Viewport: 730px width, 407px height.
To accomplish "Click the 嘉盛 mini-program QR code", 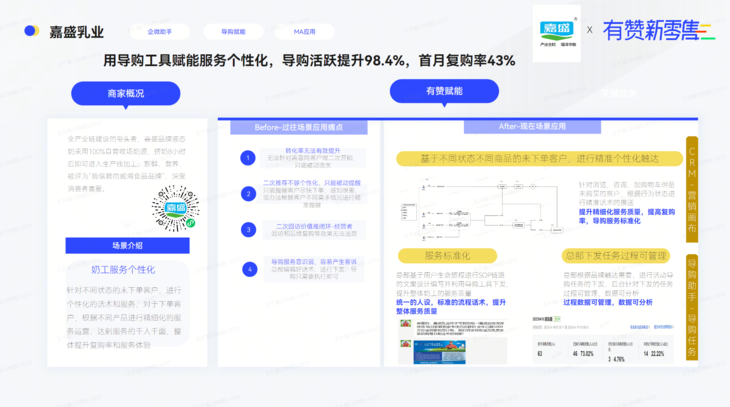I will (176, 209).
